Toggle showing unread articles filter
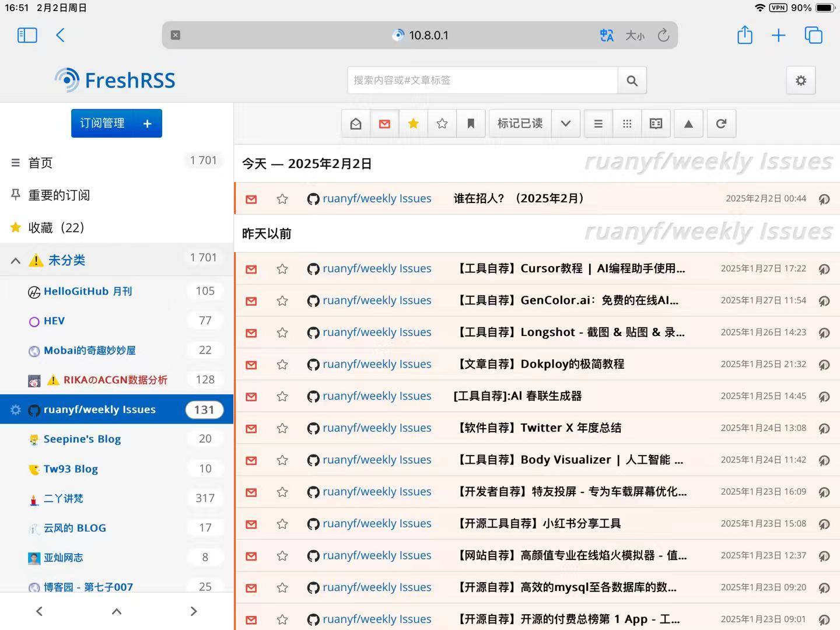The width and height of the screenshot is (840, 630). point(384,124)
